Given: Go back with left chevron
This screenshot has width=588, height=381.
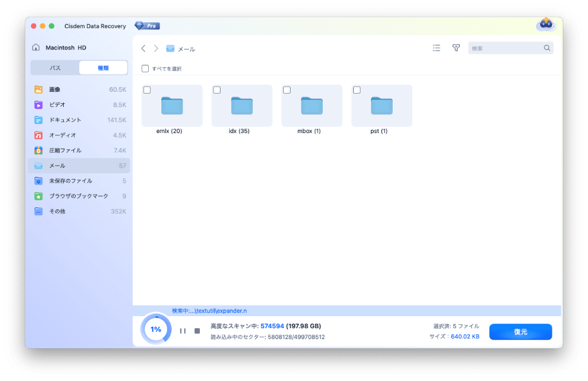Looking at the screenshot, I should coord(143,49).
